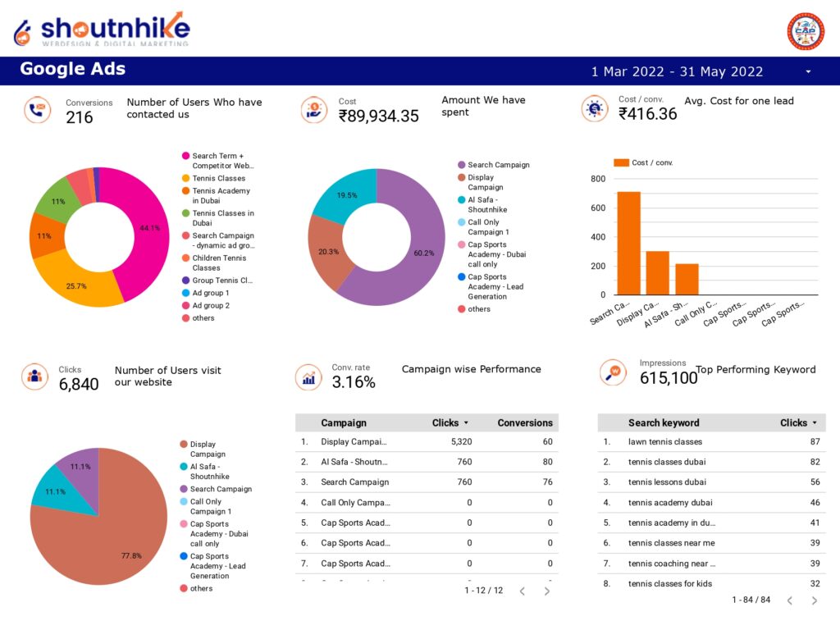This screenshot has width=840, height=630.
Task: Click the CAP round logo
Action: pos(806,31)
